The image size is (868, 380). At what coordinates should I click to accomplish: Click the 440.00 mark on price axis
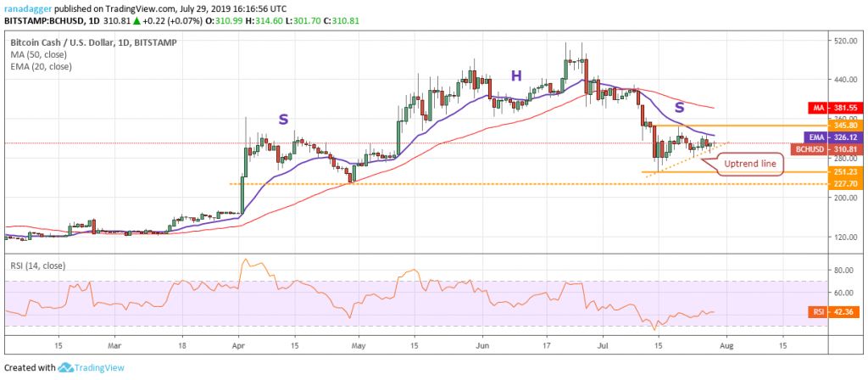(x=843, y=80)
